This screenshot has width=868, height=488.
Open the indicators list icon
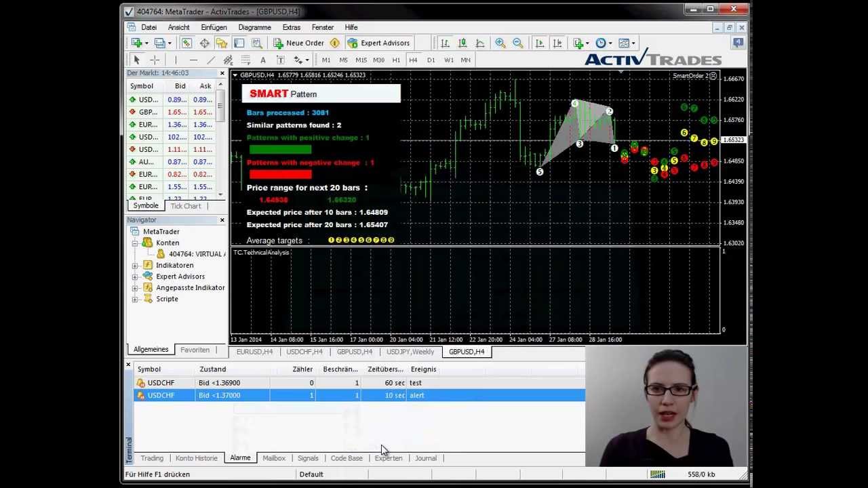pos(578,43)
